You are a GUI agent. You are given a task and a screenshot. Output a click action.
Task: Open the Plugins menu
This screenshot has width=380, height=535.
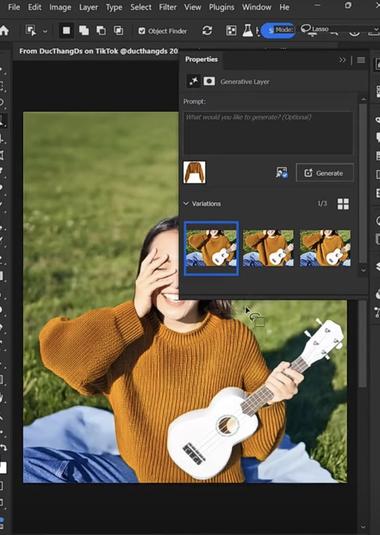[221, 7]
